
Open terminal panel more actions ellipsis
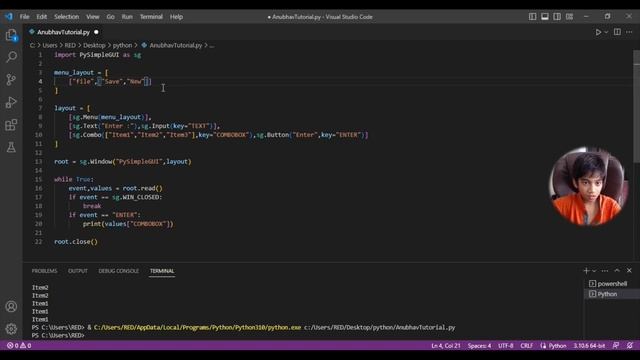pos(605,271)
